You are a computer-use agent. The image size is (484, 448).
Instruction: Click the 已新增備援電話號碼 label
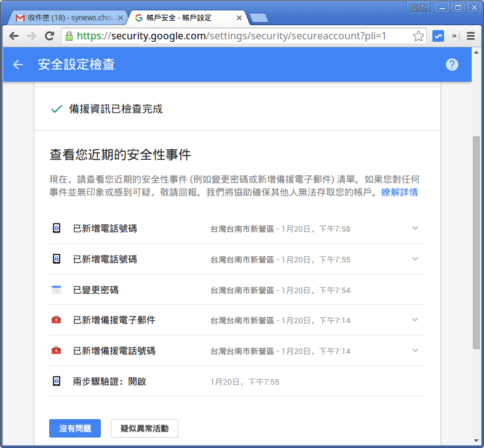[114, 351]
